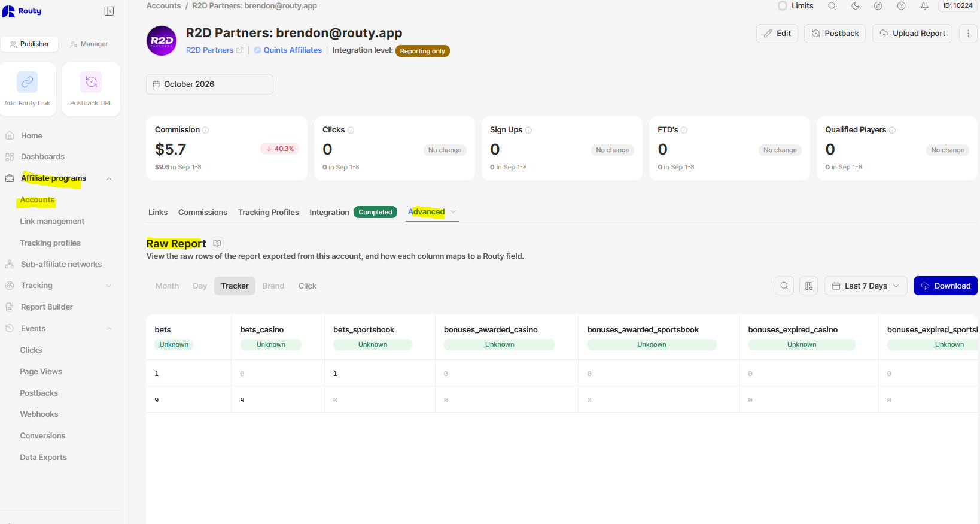Switch to the Commissions tab
Screen dimensions: 980x524
(203, 213)
